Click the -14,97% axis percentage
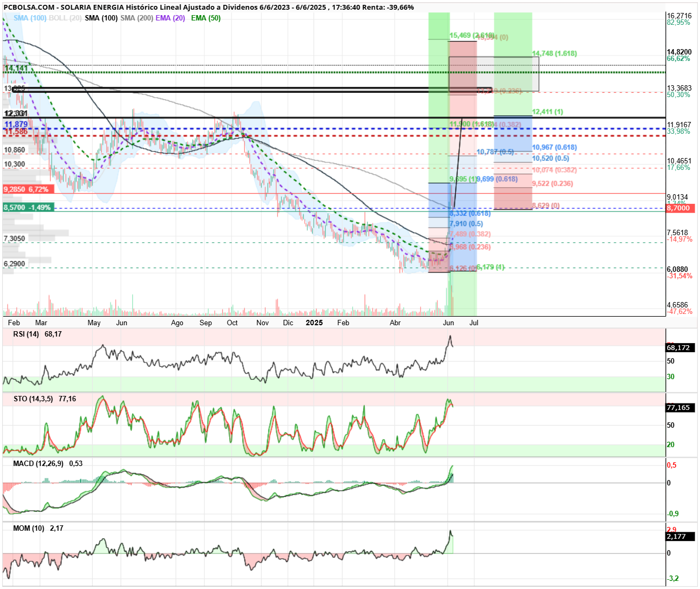This screenshot has width=700, height=589. click(680, 239)
